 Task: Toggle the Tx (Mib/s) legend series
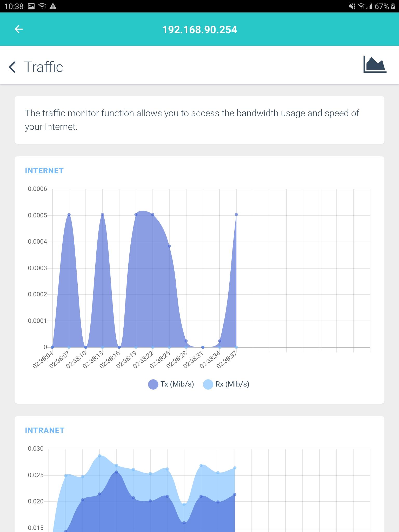click(171, 384)
